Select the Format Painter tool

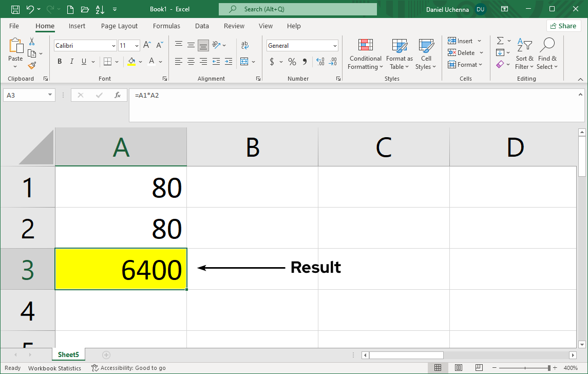pos(31,65)
